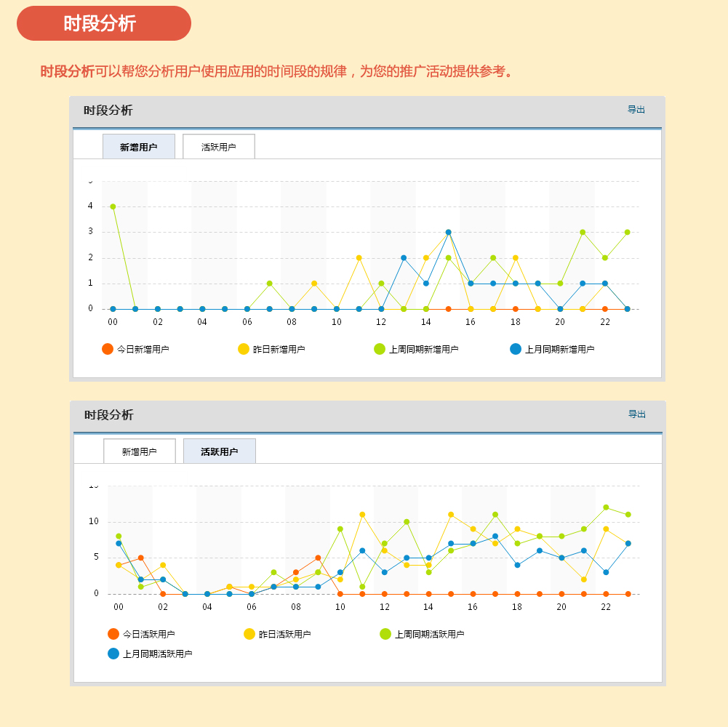The height and width of the screenshot is (727, 728).
Task: Toggle green 上周同期活跃用户 legend dot
Action: click(x=385, y=634)
